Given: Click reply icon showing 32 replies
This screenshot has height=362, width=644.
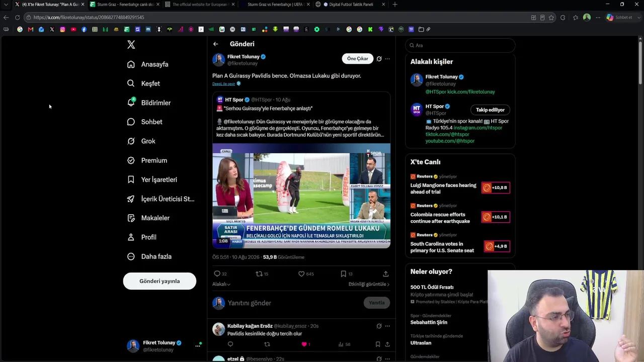Looking at the screenshot, I should click(217, 274).
